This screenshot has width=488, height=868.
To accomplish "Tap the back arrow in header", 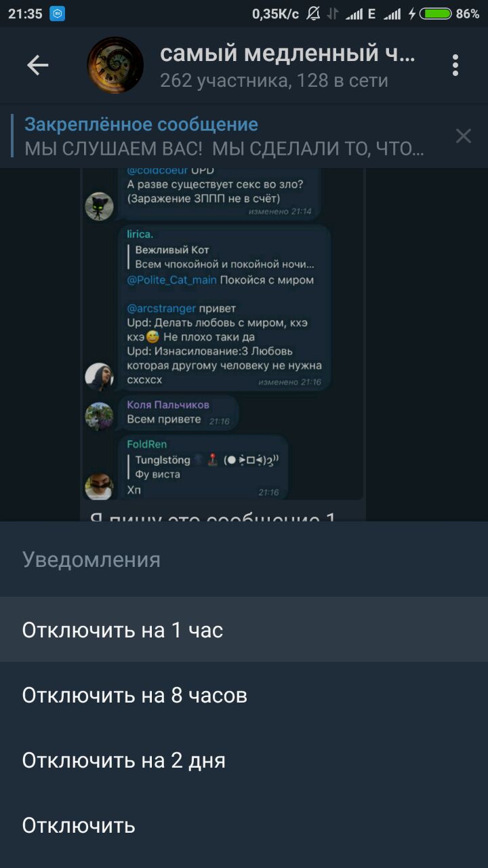I will coord(38,65).
